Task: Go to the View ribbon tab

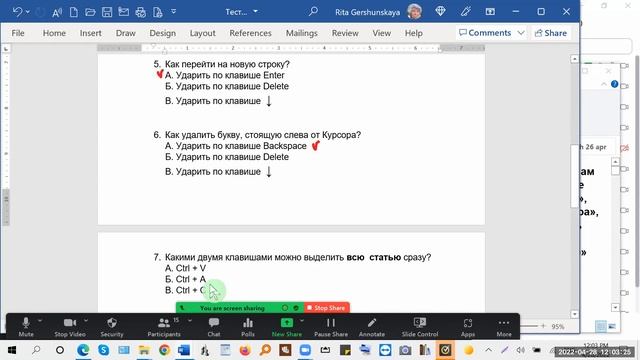Action: (382, 33)
